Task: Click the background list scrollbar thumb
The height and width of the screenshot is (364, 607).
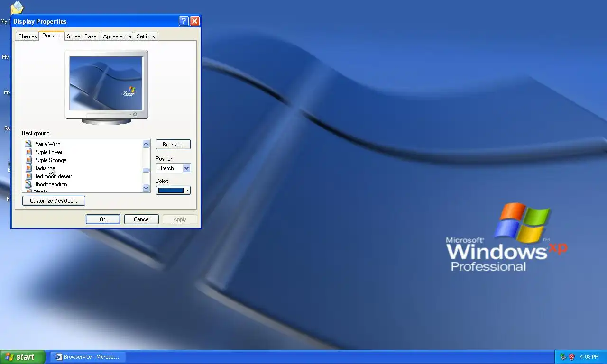Action: (x=146, y=170)
